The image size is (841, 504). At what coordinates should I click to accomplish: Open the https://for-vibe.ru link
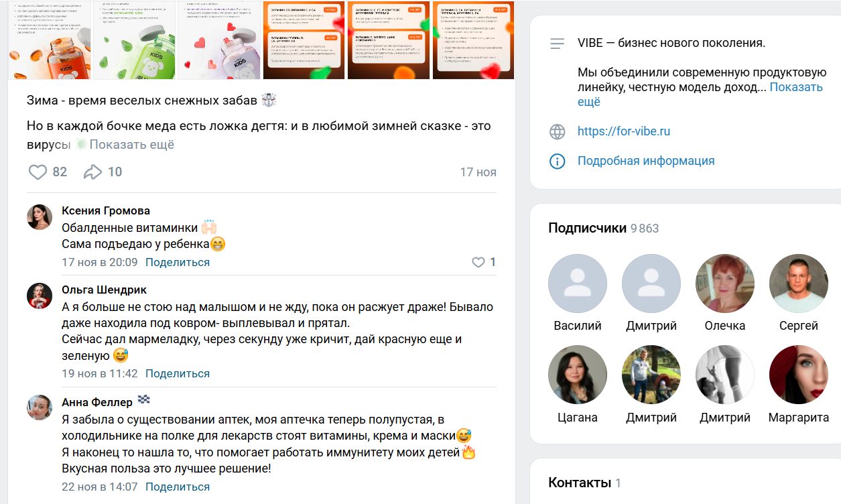click(624, 131)
